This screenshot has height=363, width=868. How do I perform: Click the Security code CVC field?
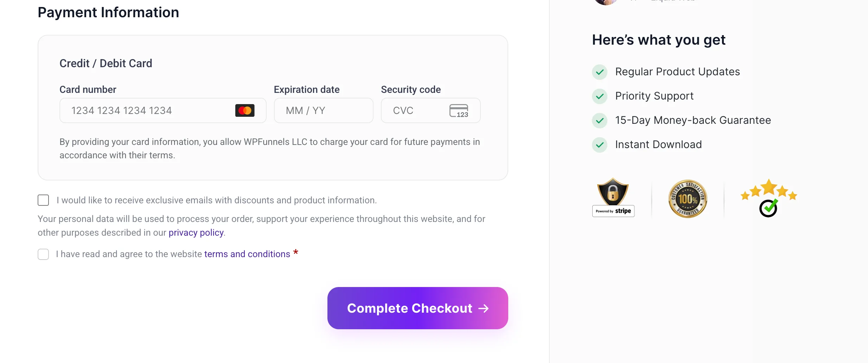click(x=415, y=110)
